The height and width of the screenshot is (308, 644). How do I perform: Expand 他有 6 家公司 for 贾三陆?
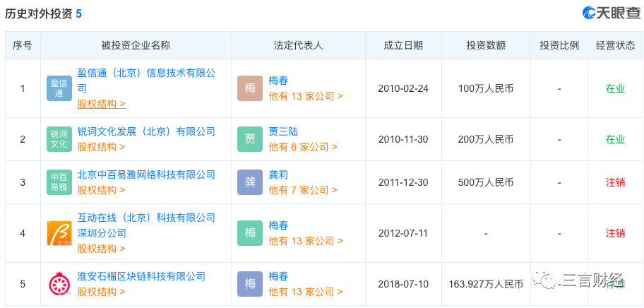point(303,147)
